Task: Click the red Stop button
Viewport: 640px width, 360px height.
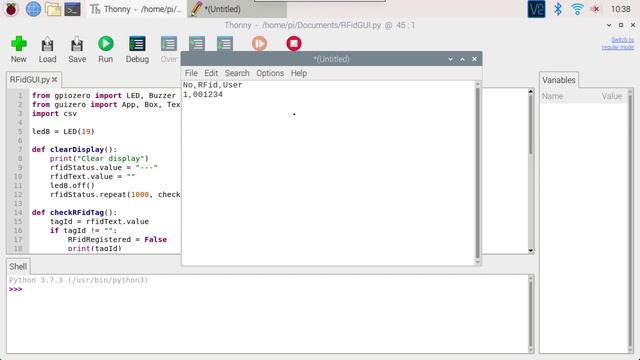Action: (294, 44)
